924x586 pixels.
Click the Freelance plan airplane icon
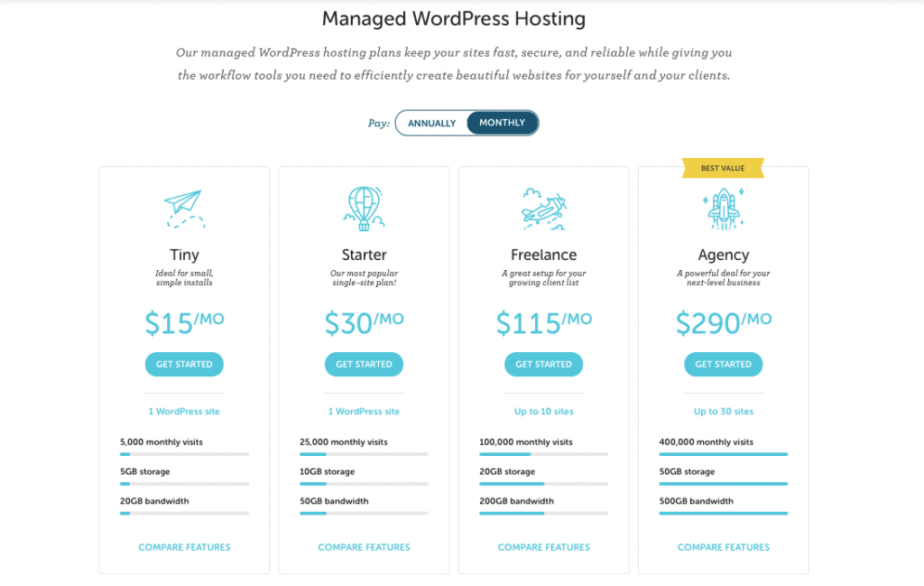point(544,209)
